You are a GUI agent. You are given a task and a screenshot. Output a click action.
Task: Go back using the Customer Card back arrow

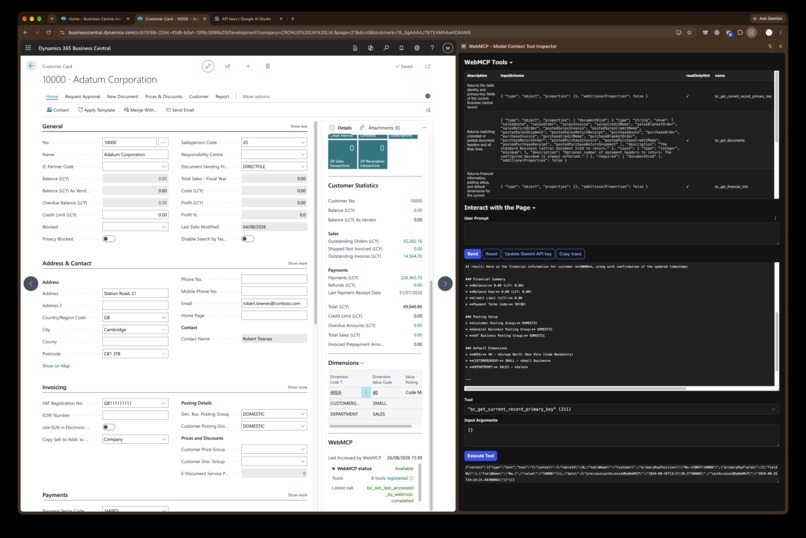coord(31,66)
